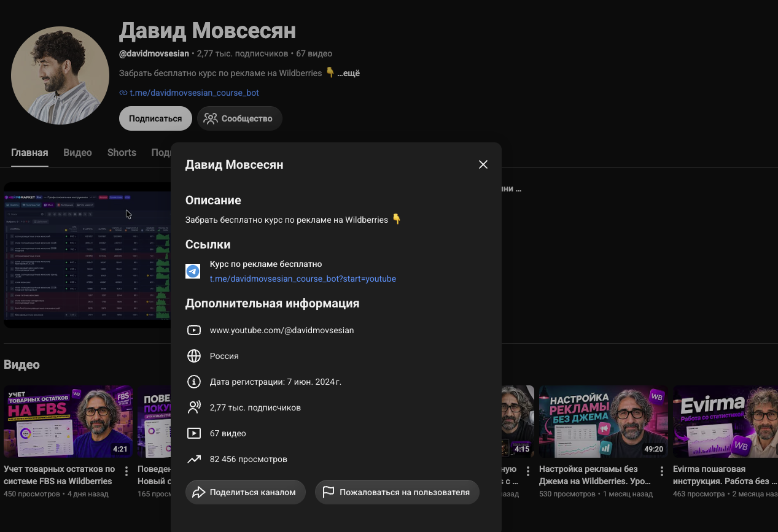Switch to the 'Главная' tab

click(29, 153)
